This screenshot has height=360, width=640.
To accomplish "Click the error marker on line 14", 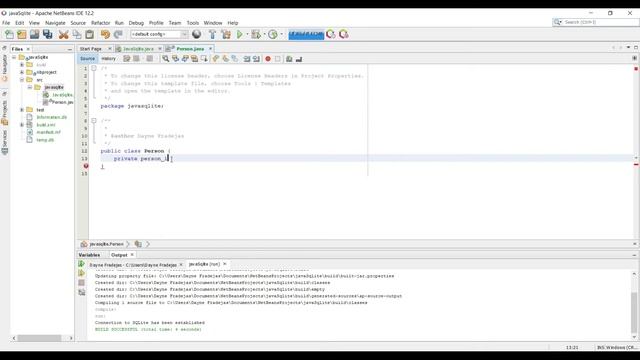I will pos(86,166).
